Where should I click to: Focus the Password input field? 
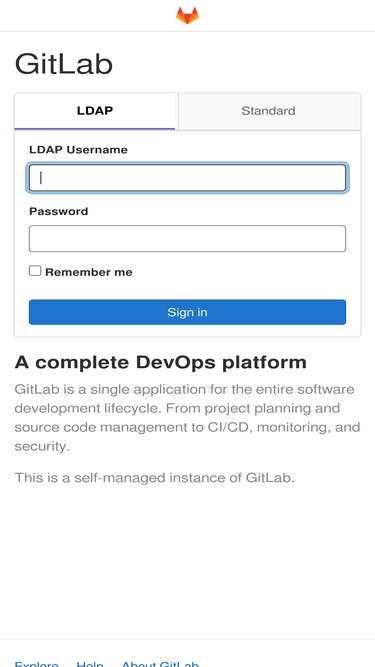pyautogui.click(x=188, y=239)
